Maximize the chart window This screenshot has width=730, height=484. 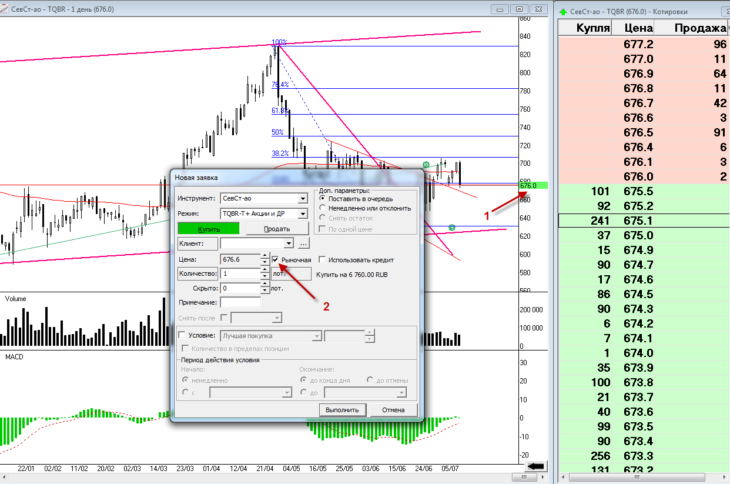[519, 9]
